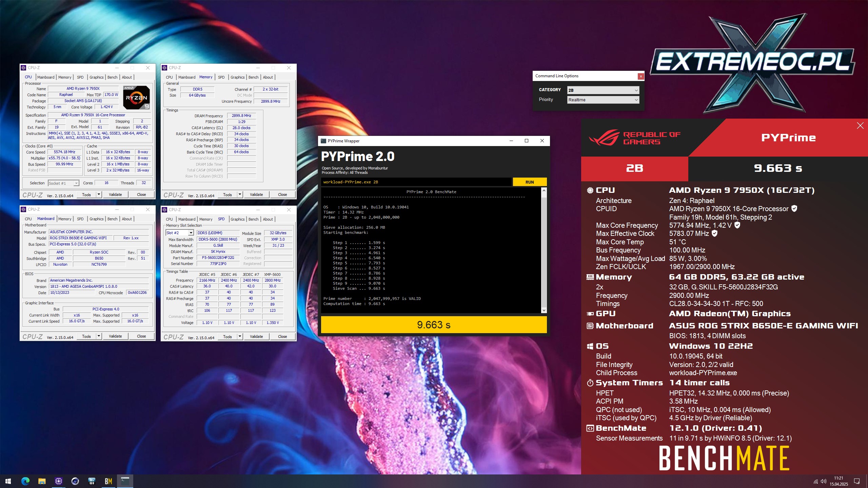Screen dimensions: 868x488
Task: Open notification center icon
Action: pyautogui.click(x=857, y=481)
